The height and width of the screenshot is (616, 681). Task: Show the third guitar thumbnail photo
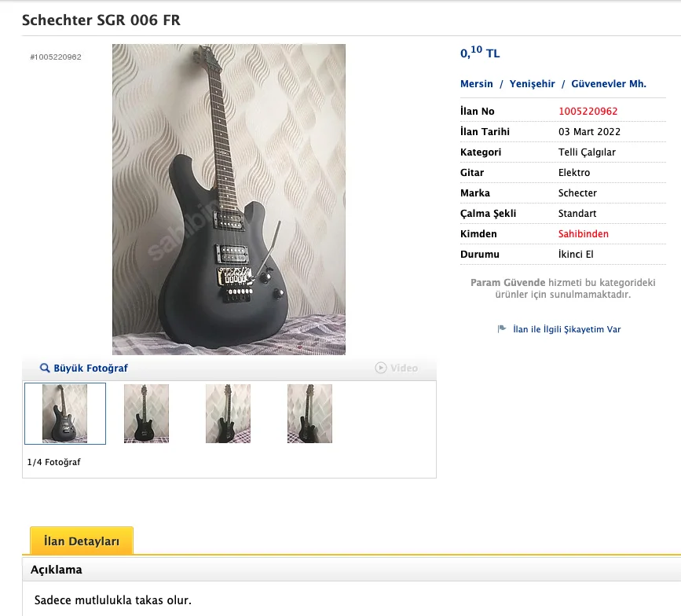228,413
